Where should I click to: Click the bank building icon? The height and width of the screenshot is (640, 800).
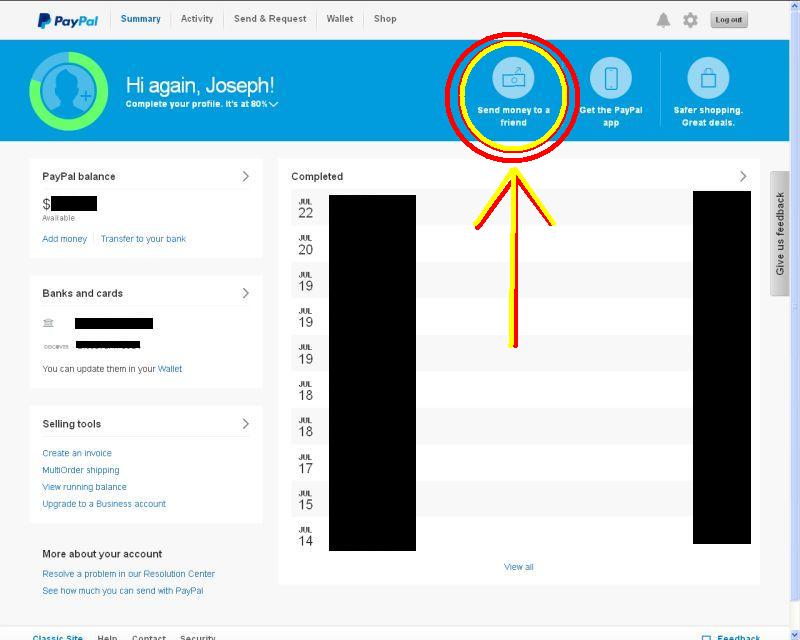[x=48, y=323]
